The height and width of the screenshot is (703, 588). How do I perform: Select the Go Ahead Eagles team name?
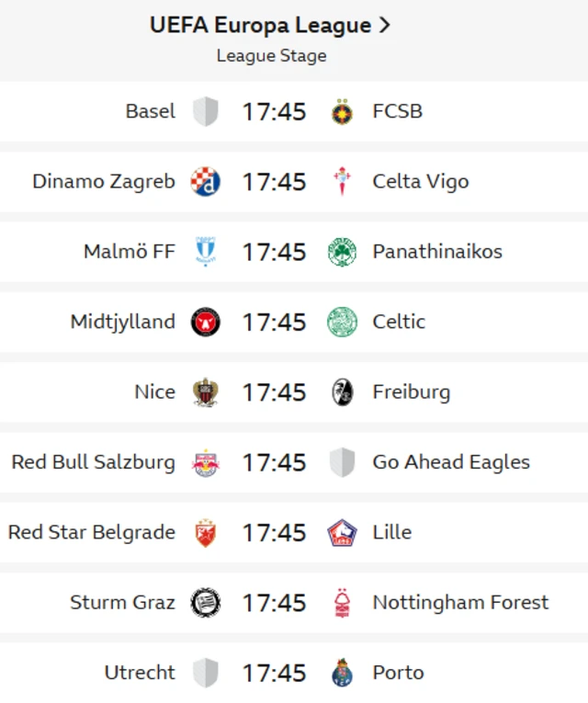(451, 462)
